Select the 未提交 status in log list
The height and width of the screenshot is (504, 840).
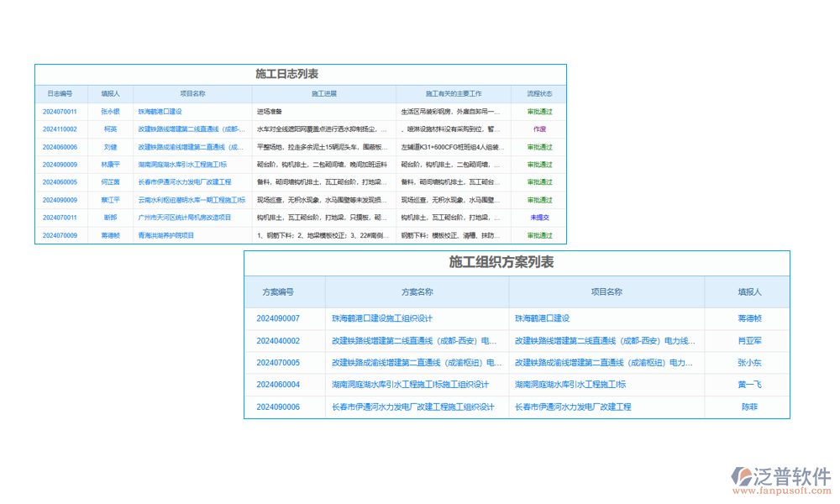coord(539,218)
